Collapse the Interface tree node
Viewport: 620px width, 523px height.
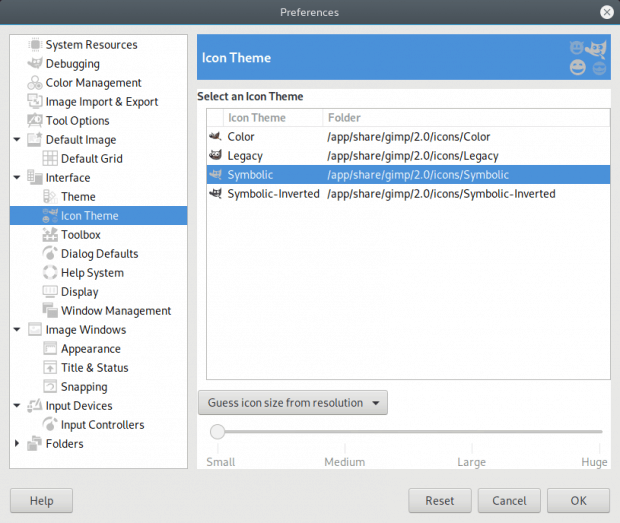pos(17,177)
